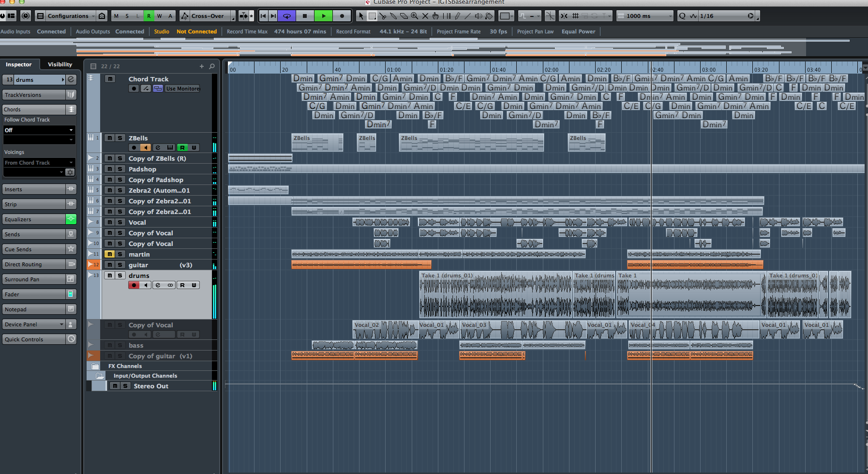Click the Gmin7 chord on the Chord Track

pyautogui.click(x=331, y=78)
